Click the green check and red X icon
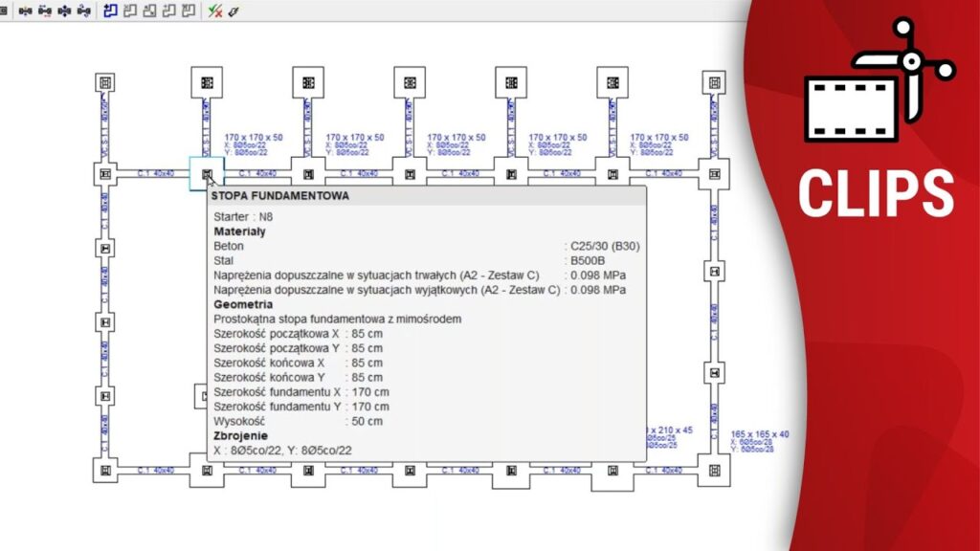 pos(215,11)
